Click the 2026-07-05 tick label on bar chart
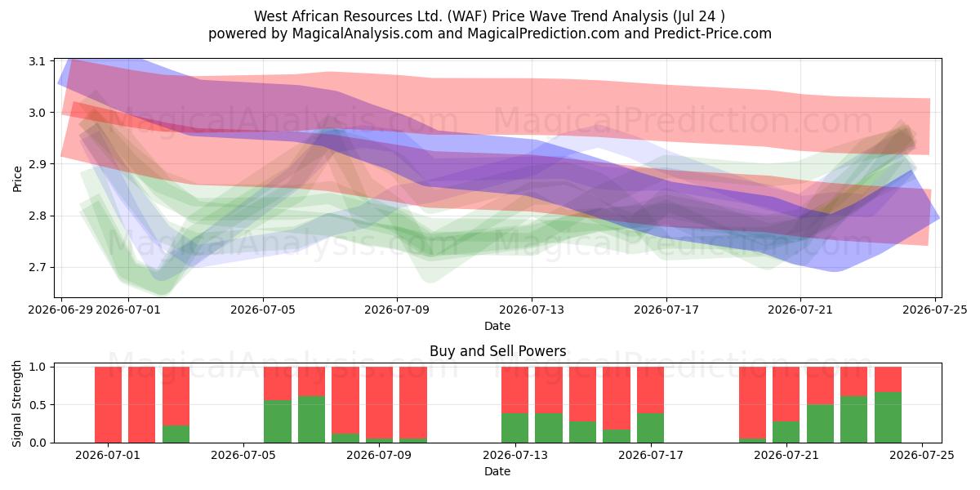Image resolution: width=980 pixels, height=490 pixels. (243, 455)
